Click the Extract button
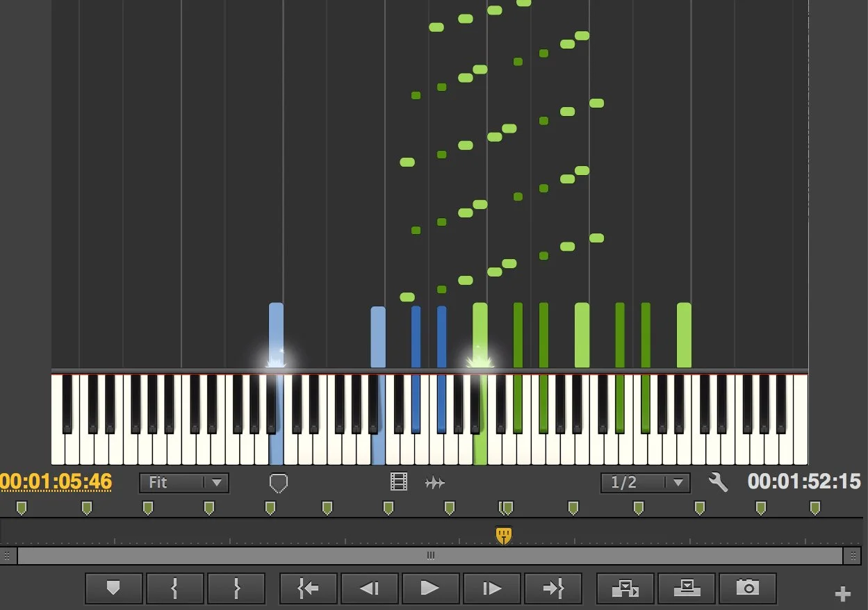Screen dimensions: 868x610 pos(687,588)
